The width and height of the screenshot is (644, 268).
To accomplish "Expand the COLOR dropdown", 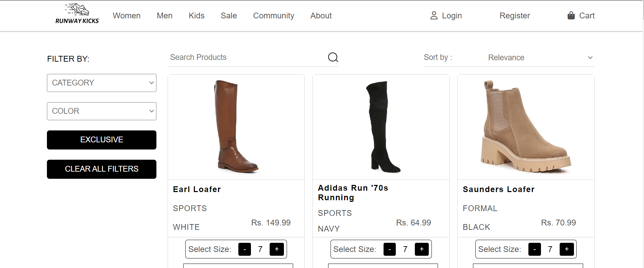I will 101,111.
